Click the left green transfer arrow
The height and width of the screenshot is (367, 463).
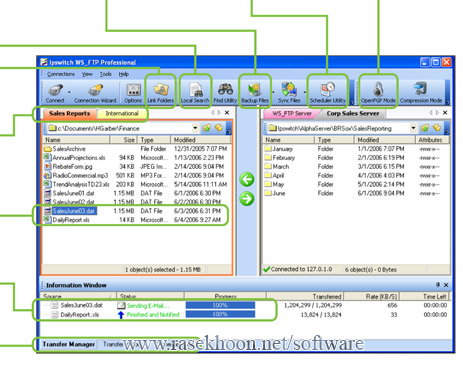pos(247,179)
